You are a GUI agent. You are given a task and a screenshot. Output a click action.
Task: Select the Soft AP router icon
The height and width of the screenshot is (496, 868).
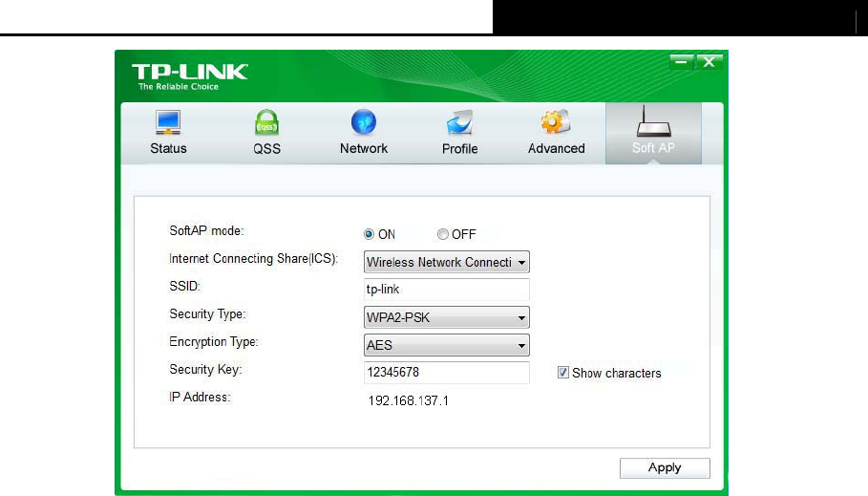click(x=653, y=121)
